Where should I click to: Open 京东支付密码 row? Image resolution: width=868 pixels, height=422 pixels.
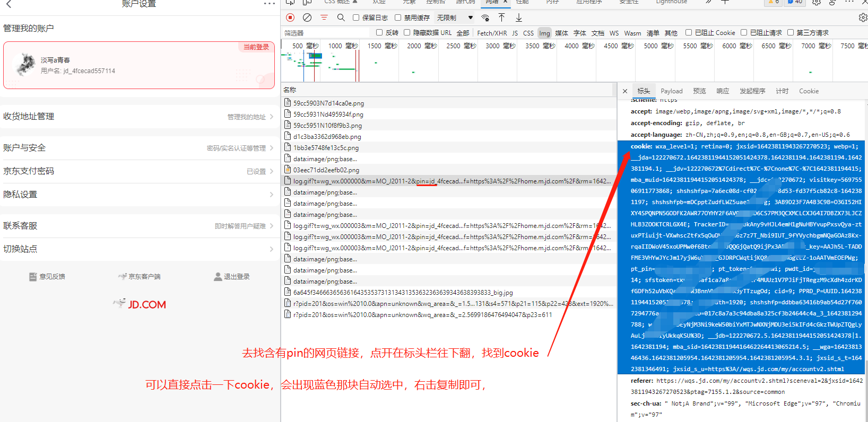tap(138, 171)
